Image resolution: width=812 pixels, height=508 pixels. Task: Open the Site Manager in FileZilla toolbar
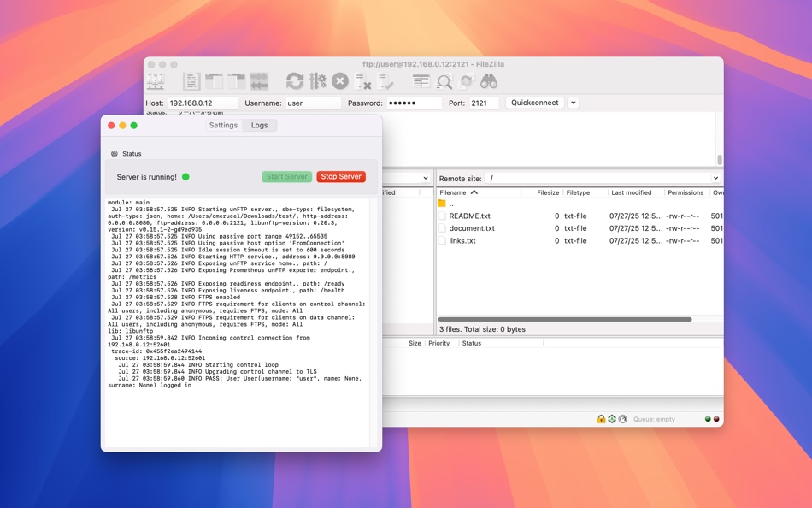(x=156, y=81)
